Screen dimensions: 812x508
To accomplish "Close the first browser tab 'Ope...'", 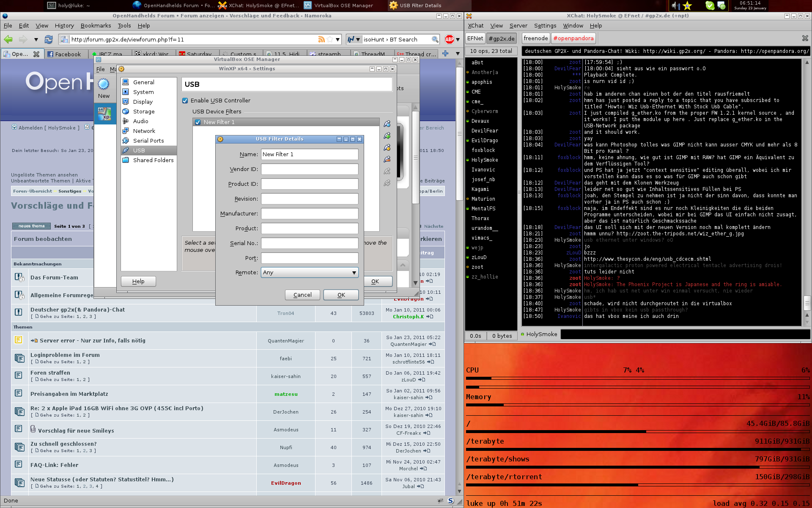I will [36, 54].
